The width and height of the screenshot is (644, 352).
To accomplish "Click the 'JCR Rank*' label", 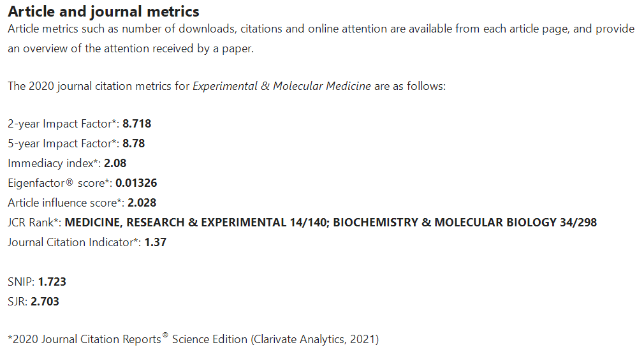I will pos(34,222).
